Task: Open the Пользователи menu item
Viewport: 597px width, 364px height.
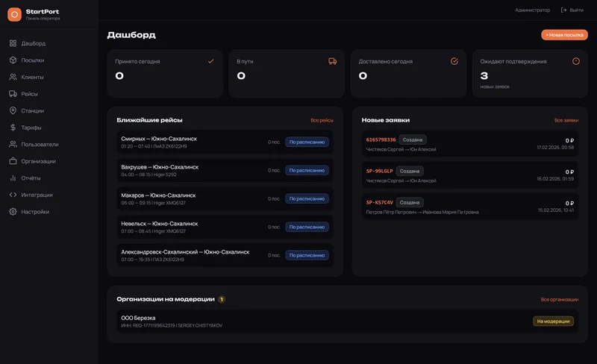Action: (40, 144)
